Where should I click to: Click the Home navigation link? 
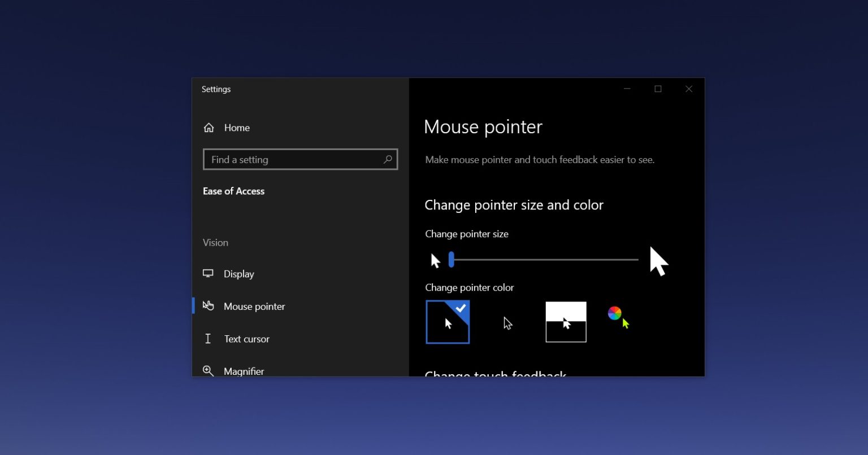[237, 128]
